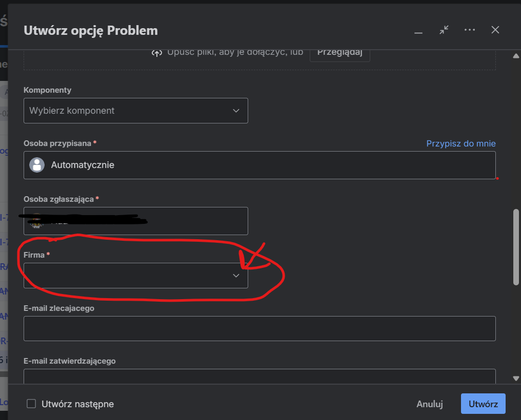521x420 pixels.
Task: Click the Firma label
Action: [x=34, y=255]
